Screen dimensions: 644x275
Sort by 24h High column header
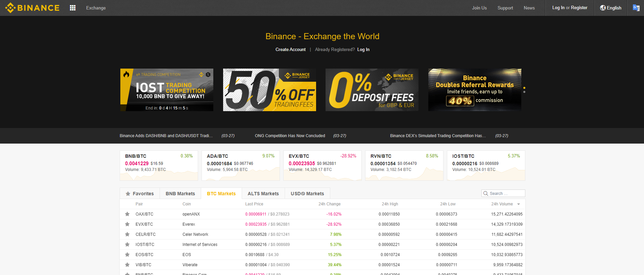390,204
